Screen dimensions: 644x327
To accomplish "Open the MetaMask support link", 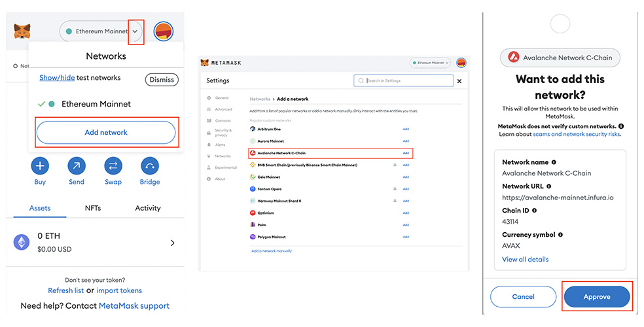I will (x=134, y=305).
